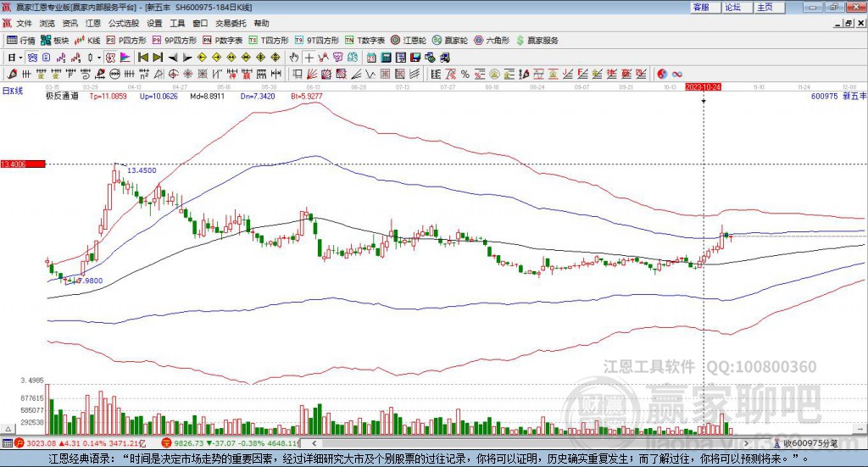Click the 极反通道 indicator name
The image size is (868, 467).
click(x=62, y=97)
